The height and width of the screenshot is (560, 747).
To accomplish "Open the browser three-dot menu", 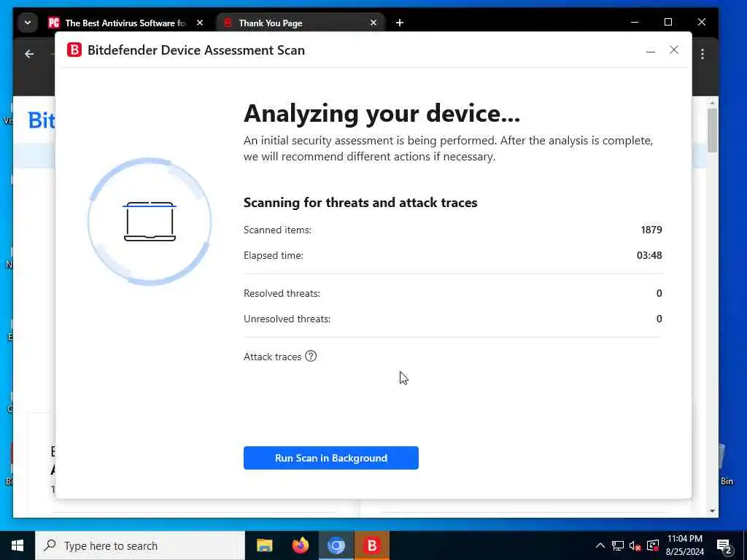I will (703, 54).
